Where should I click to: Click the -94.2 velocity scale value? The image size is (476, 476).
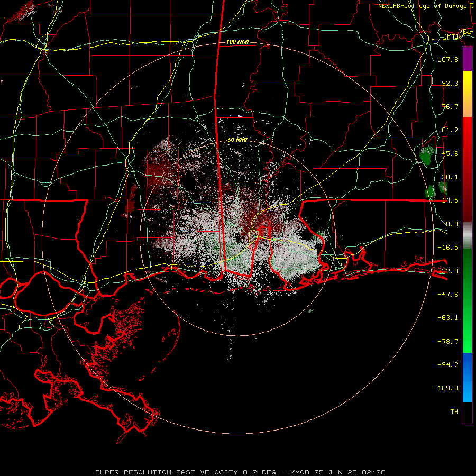(448, 365)
